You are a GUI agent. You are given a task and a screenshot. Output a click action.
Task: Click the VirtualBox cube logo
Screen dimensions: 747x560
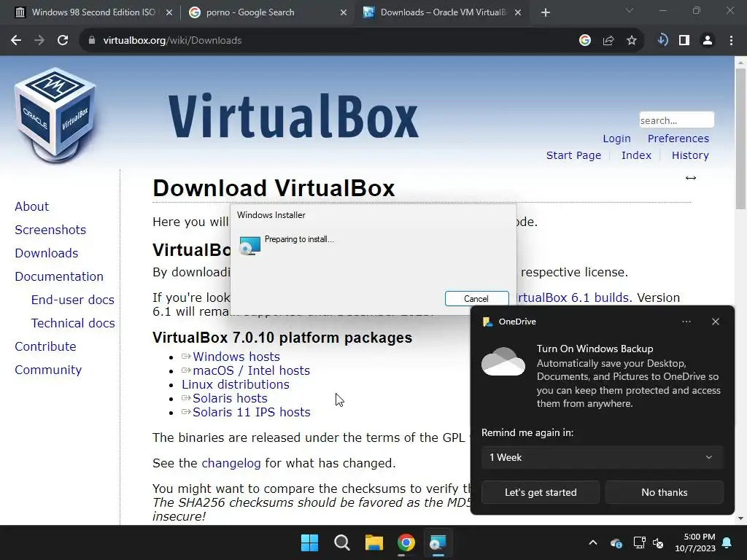click(55, 114)
